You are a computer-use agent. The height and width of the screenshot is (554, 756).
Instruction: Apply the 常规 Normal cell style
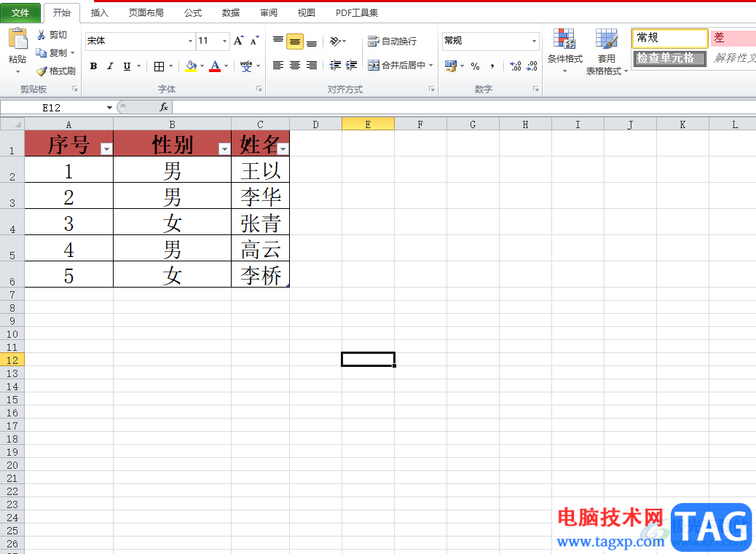coord(670,38)
